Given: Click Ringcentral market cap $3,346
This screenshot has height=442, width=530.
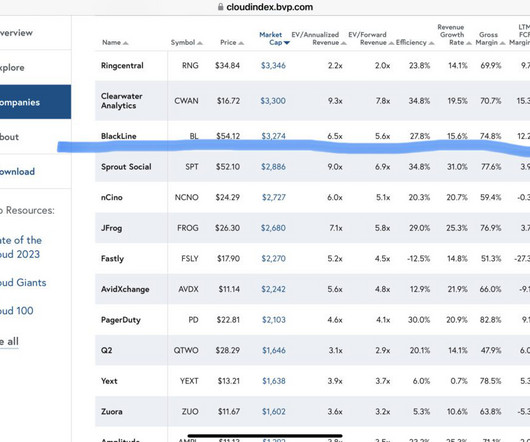Looking at the screenshot, I should (x=273, y=66).
